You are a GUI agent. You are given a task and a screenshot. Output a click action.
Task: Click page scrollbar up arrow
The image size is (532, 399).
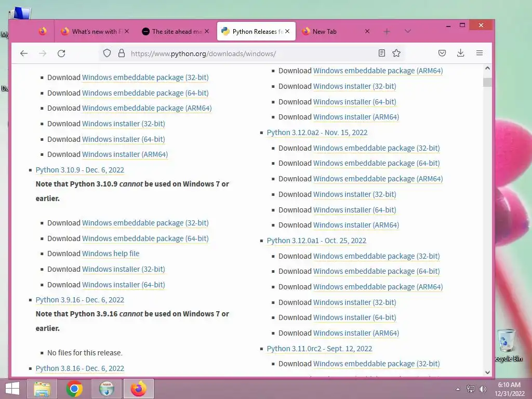click(x=487, y=68)
